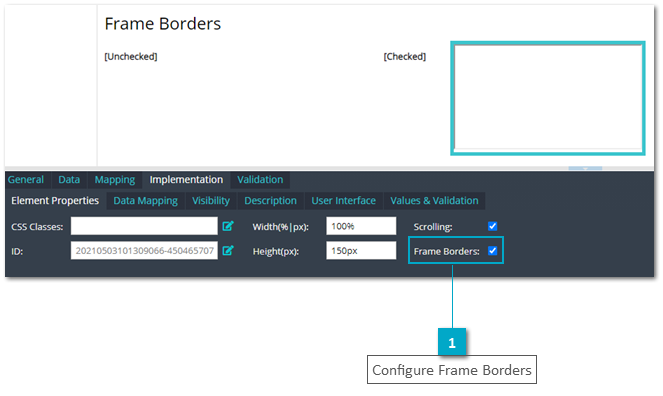Click the bordered frame preview next to [Checked]
This screenshot has height=396, width=663.
coord(548,98)
